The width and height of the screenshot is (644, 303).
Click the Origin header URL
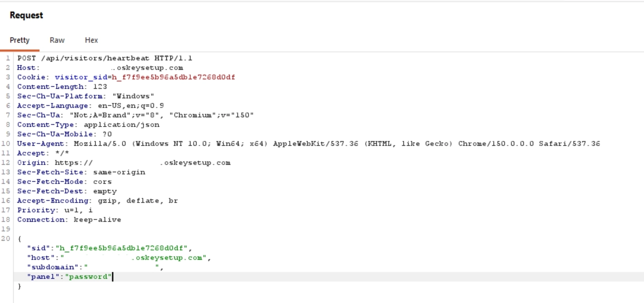pos(143,163)
